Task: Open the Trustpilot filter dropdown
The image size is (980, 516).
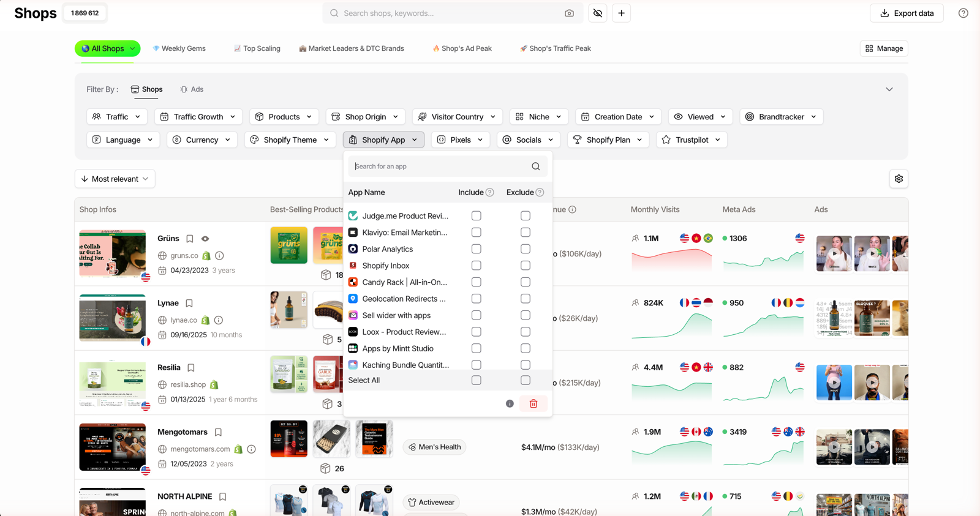Action: 692,140
